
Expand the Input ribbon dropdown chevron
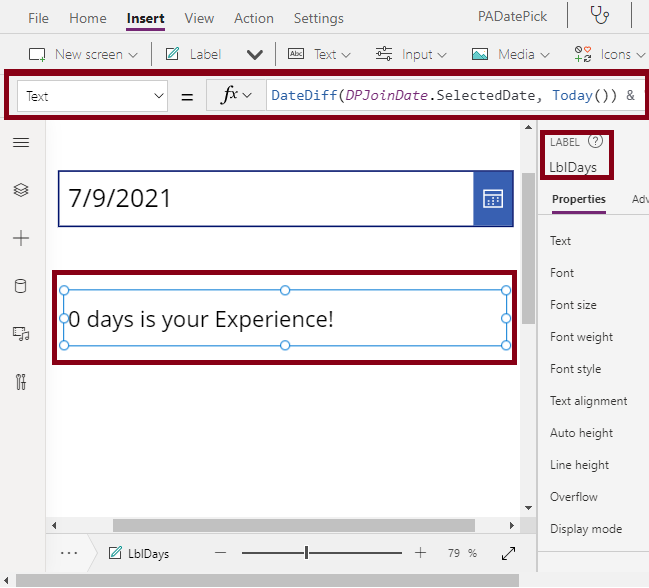coord(442,55)
